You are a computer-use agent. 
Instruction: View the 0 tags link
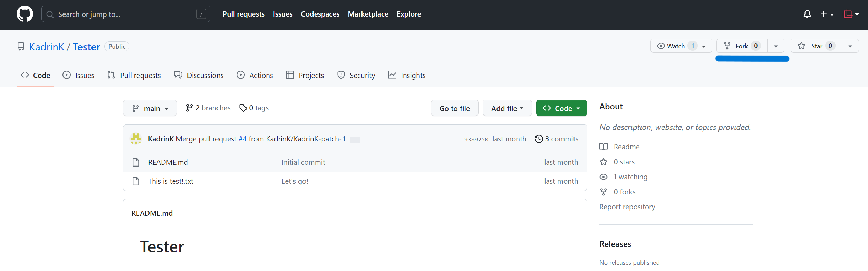(254, 108)
